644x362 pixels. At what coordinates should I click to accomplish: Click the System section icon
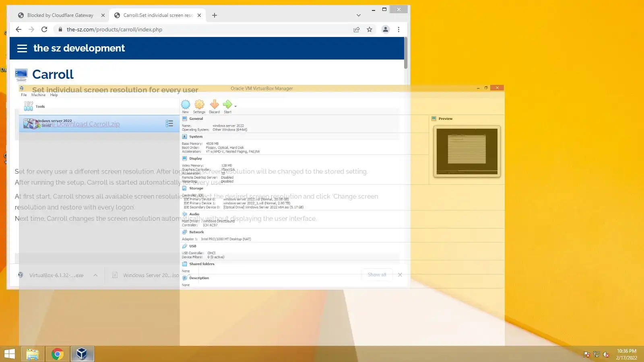point(184,137)
